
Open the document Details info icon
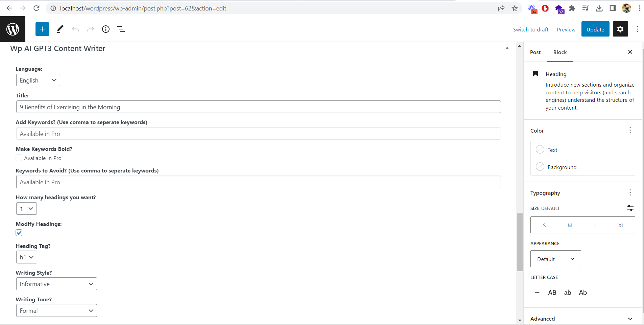[x=106, y=29]
